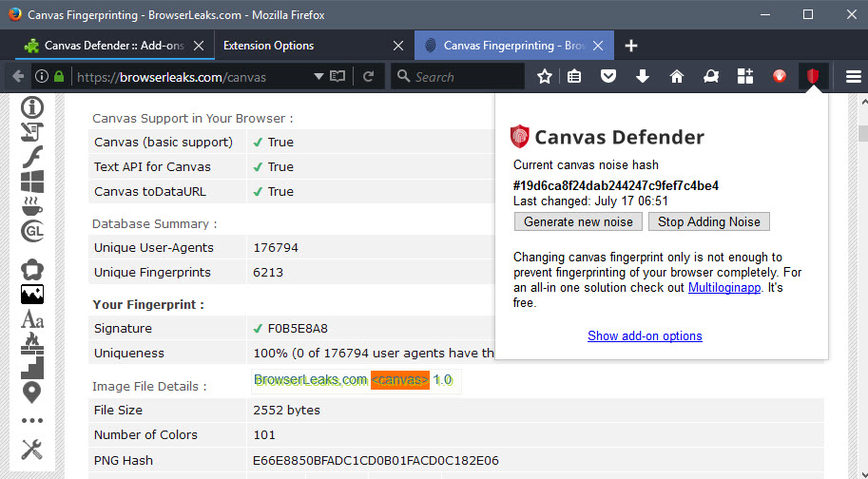Select PNG Hash value E66E8850BFADC1CD0B01FACD0C182E06
Screen dimensions: 868x479
tap(376, 460)
